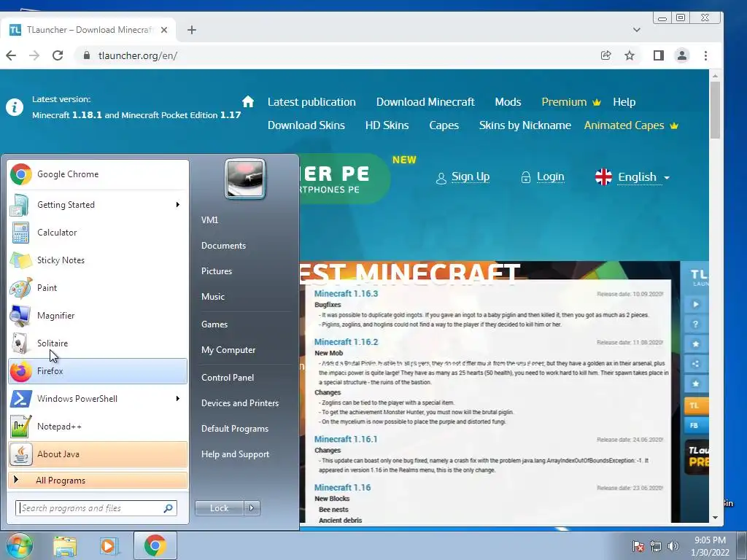Open Windows Media Player on taskbar
747x560 pixels.
(109, 546)
